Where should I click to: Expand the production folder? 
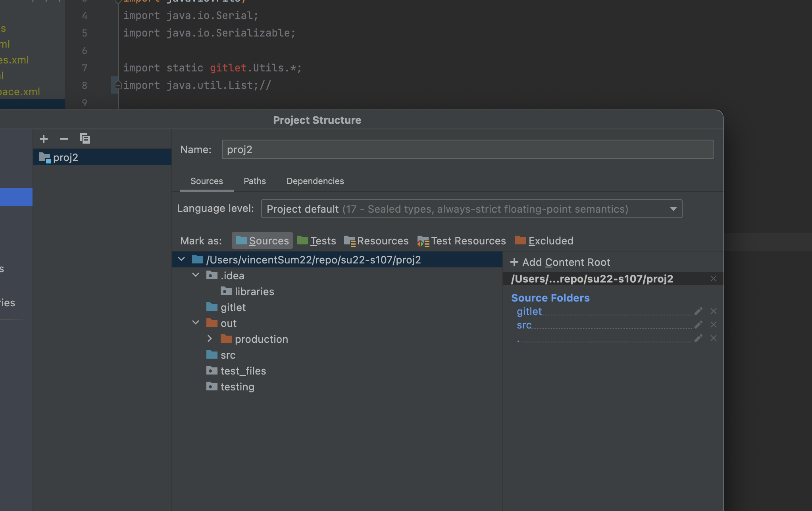tap(210, 339)
